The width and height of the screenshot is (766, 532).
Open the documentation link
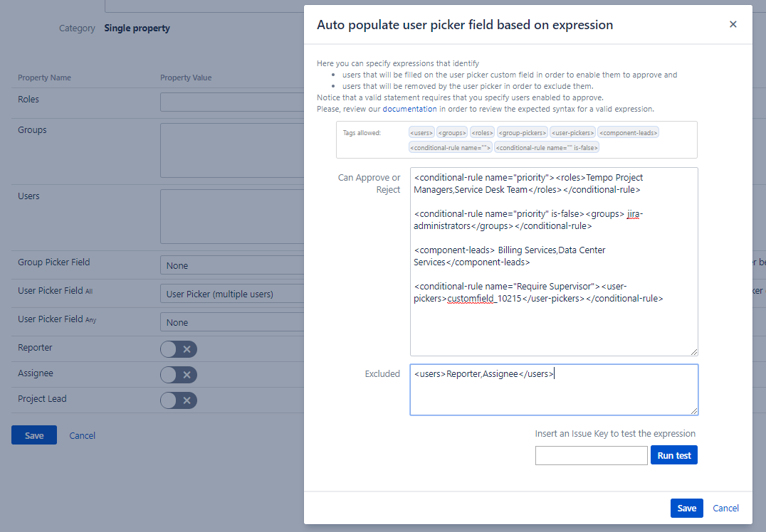pos(409,109)
